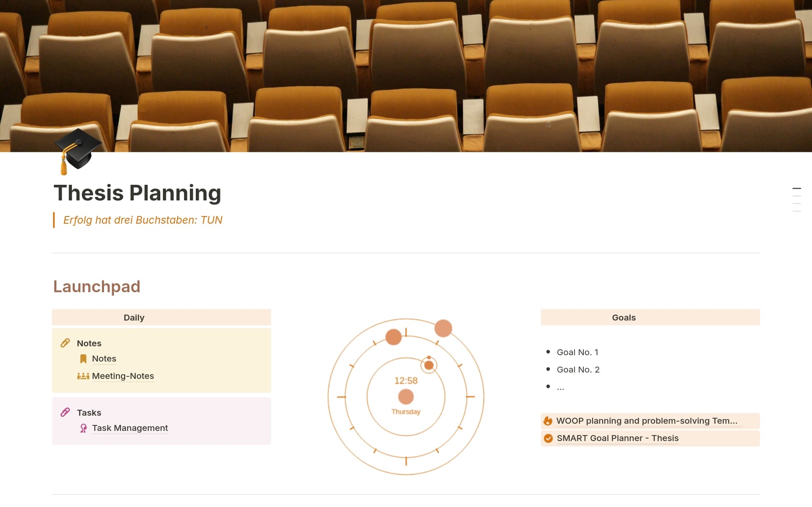Open the SMART Goal Planner - Thesis page

[x=617, y=438]
